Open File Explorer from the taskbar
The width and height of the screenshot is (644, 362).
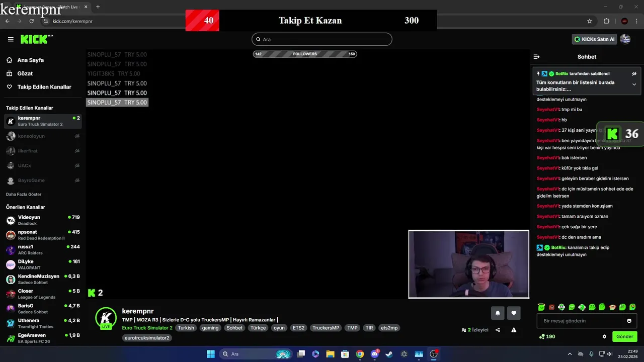(x=330, y=354)
